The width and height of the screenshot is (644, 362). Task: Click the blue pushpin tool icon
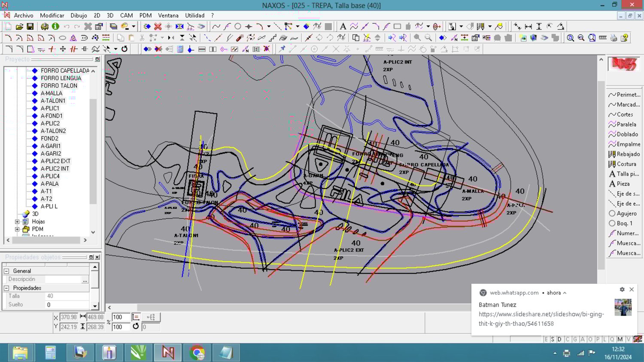click(x=282, y=49)
